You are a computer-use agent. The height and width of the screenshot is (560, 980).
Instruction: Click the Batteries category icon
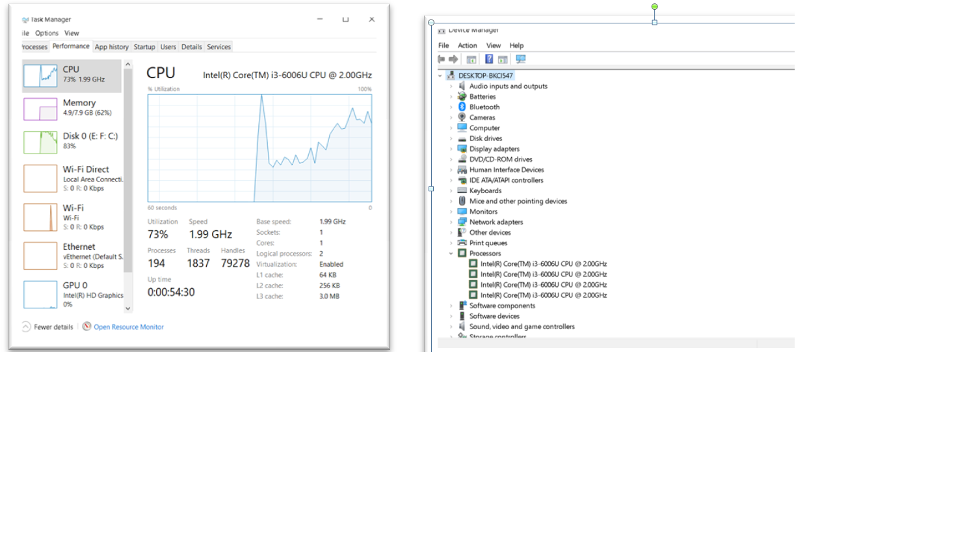coord(462,96)
